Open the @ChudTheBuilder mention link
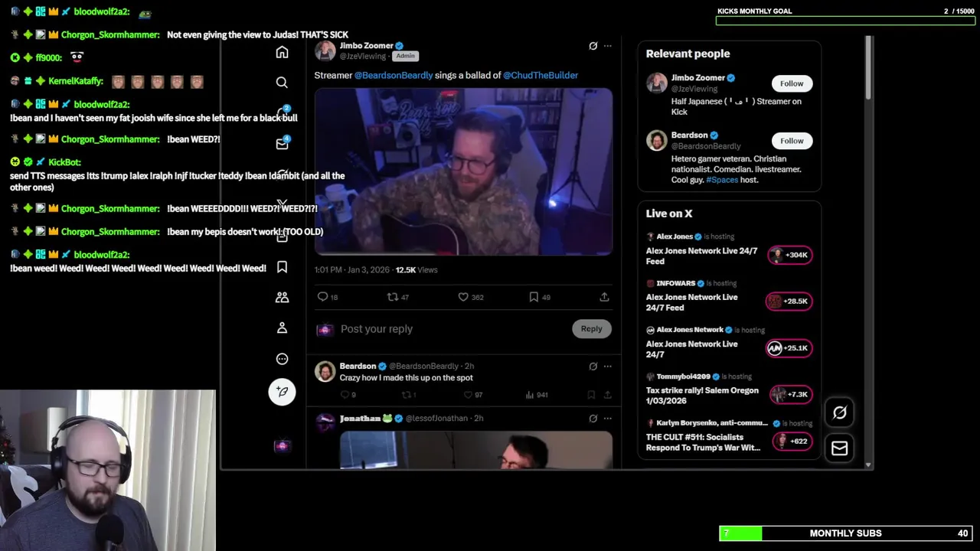 541,75
